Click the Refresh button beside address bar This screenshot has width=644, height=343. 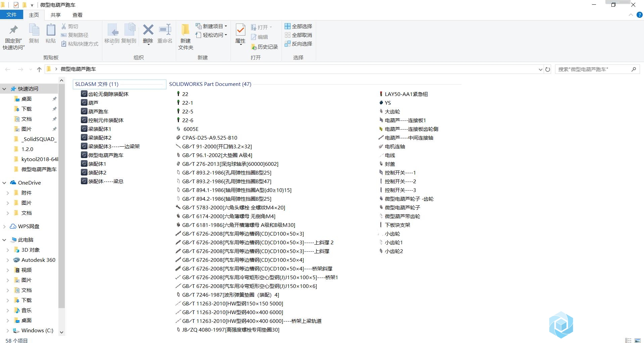coord(548,69)
